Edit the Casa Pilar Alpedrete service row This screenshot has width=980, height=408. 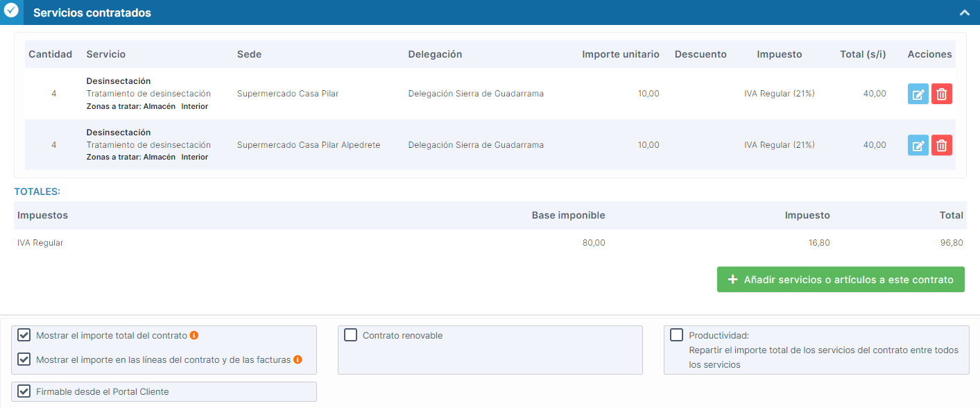pos(918,145)
